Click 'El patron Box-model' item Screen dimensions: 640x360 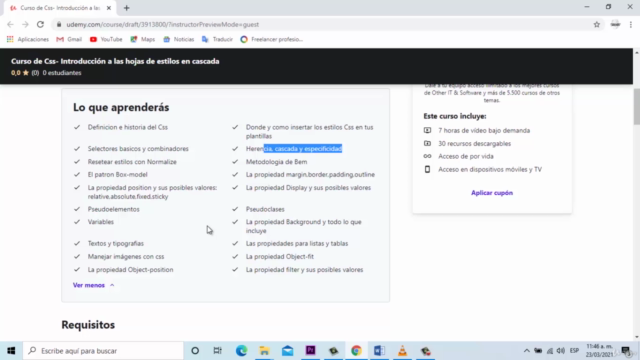tap(118, 174)
